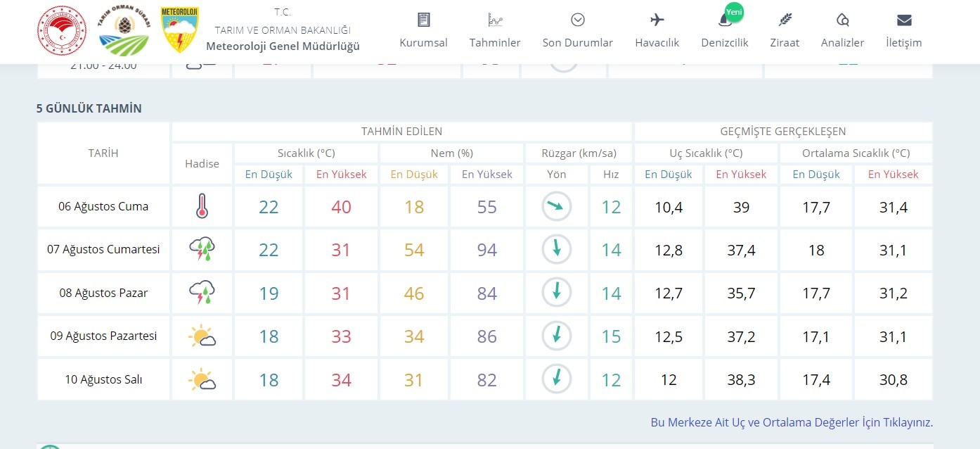
Task: Click the 09 Ağustos Pazartesi date cell
Action: click(103, 336)
